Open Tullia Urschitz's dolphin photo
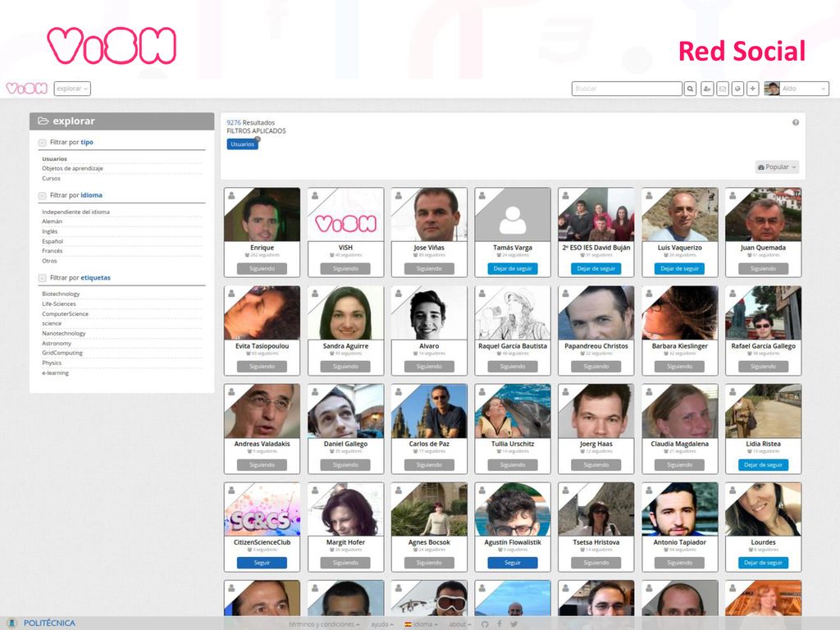This screenshot has width=840, height=630. (513, 411)
